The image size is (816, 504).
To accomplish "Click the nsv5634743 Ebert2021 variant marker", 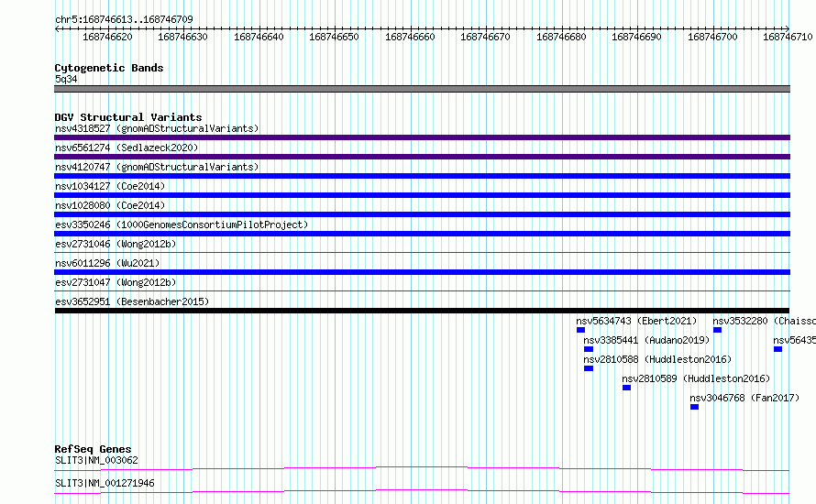I will [580, 330].
